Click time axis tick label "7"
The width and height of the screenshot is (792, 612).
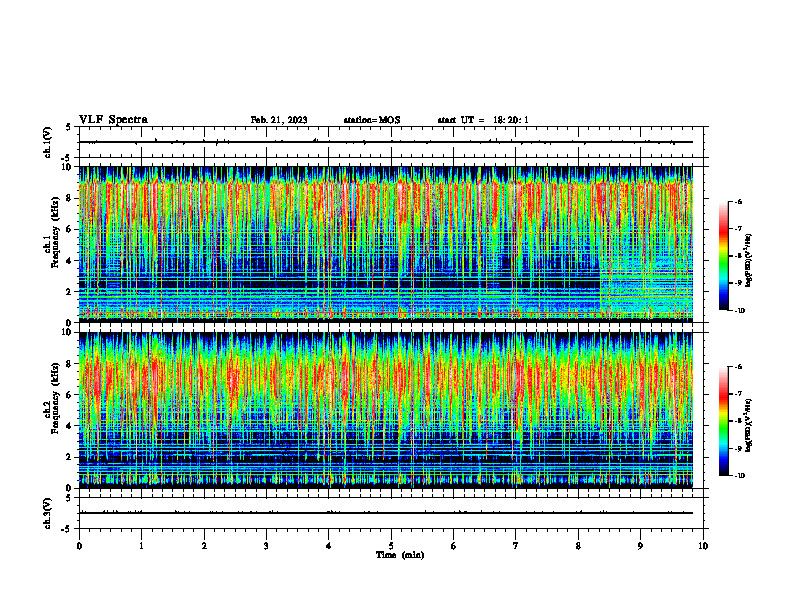(516, 546)
